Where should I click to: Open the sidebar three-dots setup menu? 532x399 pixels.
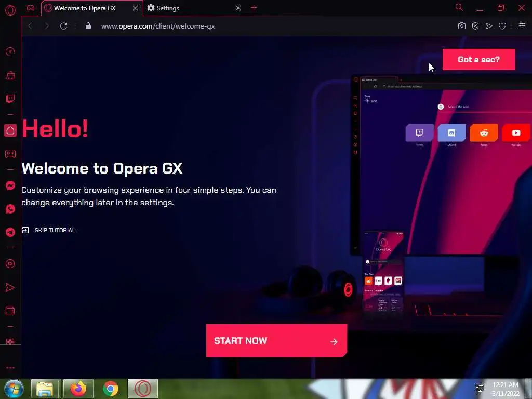[x=10, y=368]
